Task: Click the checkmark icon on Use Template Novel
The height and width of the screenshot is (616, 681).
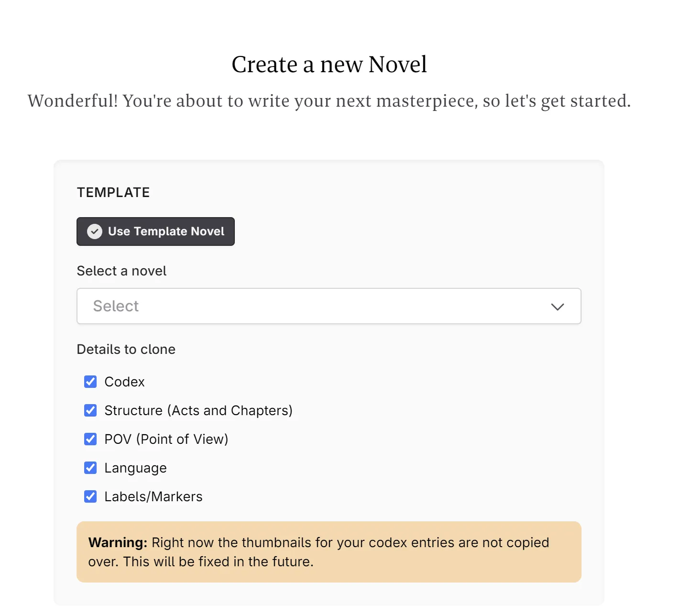Action: click(x=95, y=231)
